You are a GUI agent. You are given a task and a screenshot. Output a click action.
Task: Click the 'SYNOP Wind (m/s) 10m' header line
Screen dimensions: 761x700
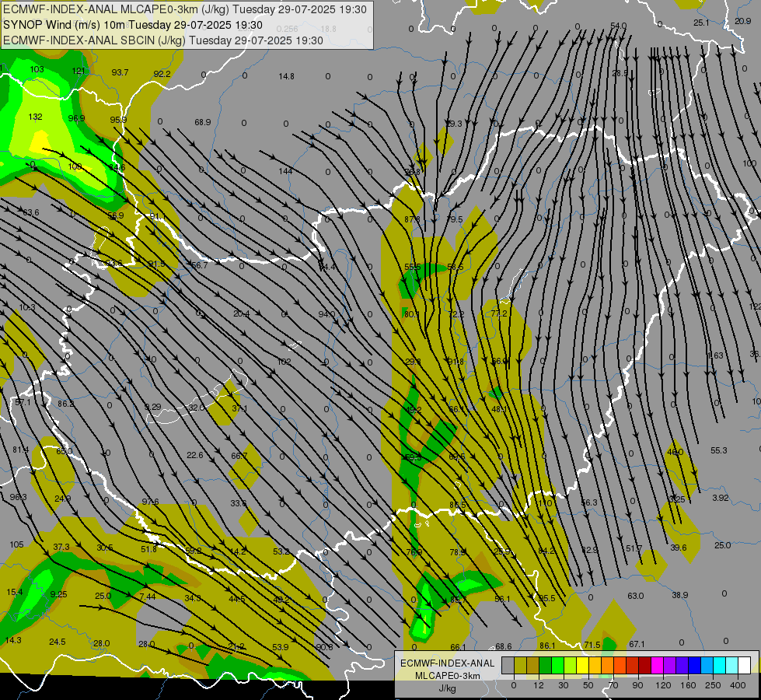pos(132,25)
